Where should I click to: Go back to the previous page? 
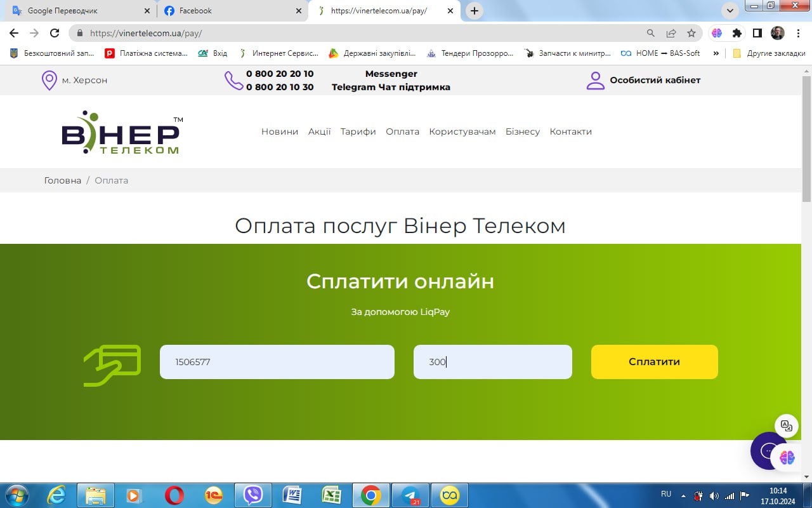click(14, 33)
